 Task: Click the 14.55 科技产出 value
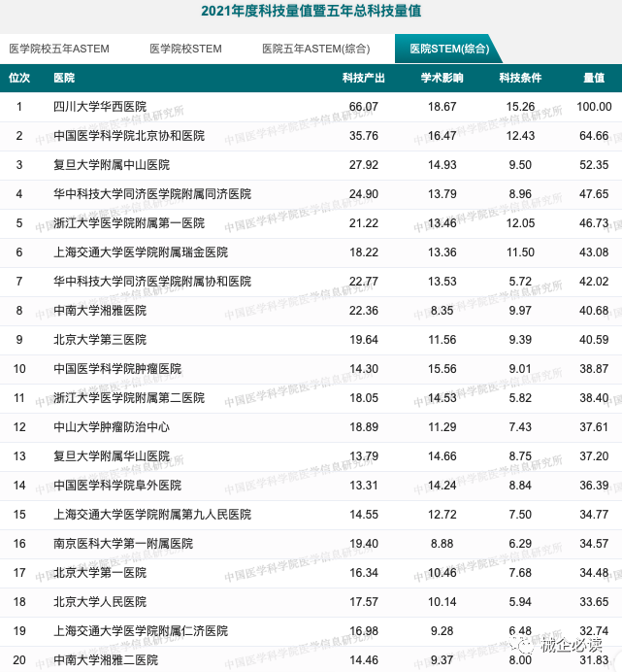coord(364,515)
